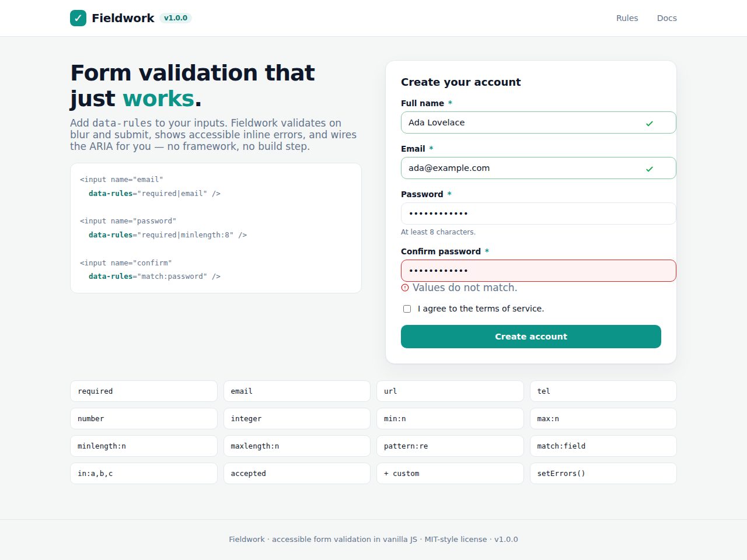Click the green checkmark in Full name field

650,123
